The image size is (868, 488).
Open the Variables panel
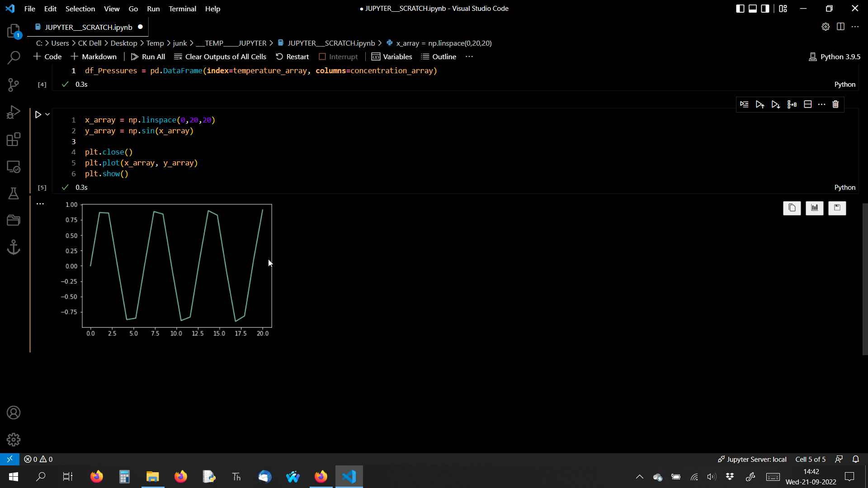pos(392,56)
